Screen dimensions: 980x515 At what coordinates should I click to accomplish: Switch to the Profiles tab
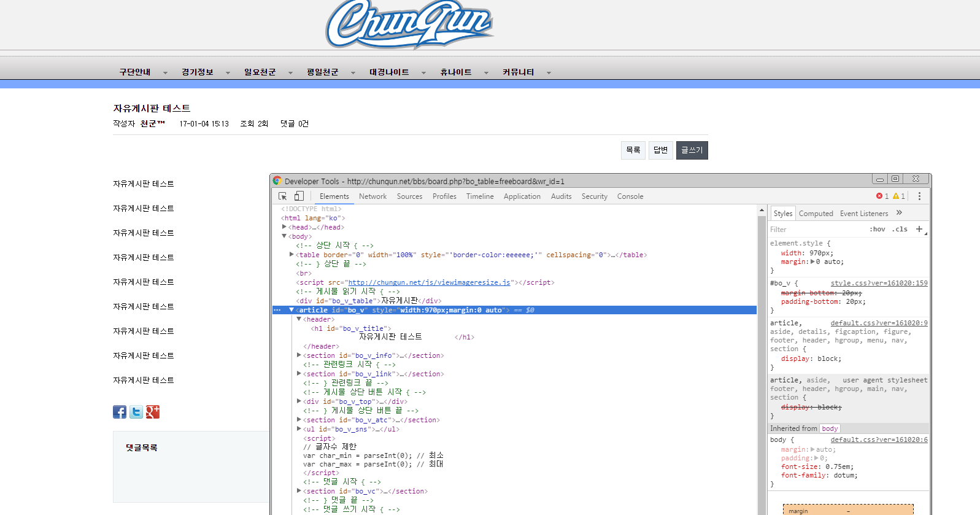click(444, 196)
